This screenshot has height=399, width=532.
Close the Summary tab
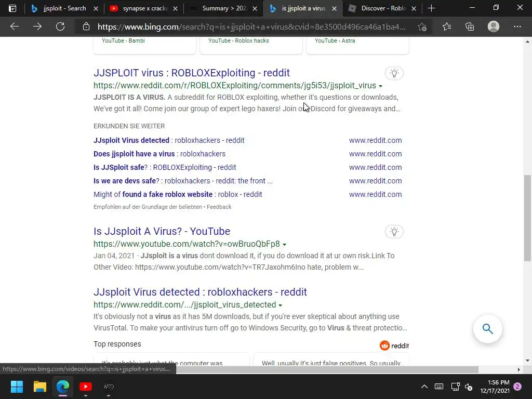click(x=255, y=8)
